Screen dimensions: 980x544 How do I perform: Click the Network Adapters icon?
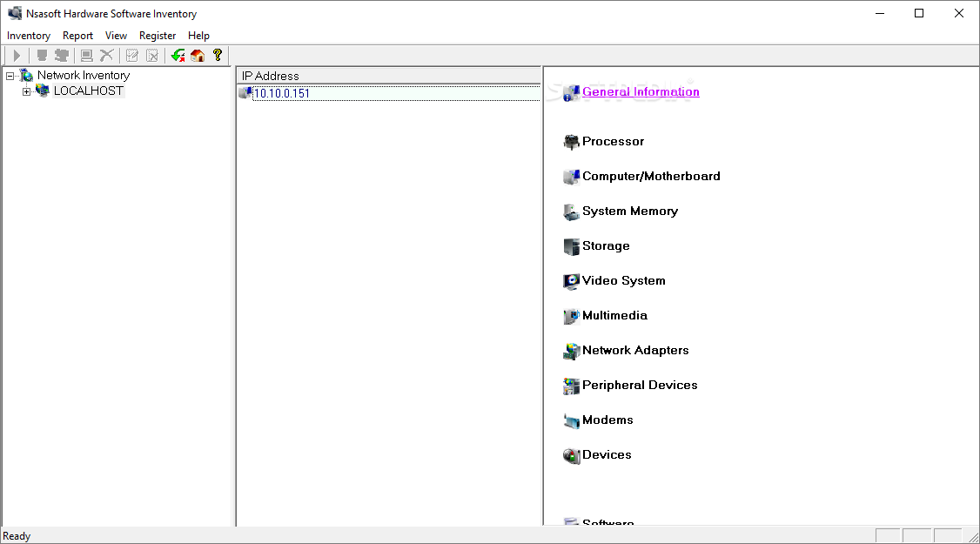[x=571, y=352]
